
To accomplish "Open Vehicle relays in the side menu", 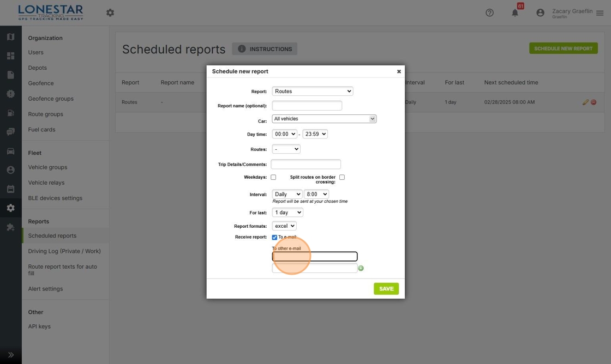I will pyautogui.click(x=46, y=183).
